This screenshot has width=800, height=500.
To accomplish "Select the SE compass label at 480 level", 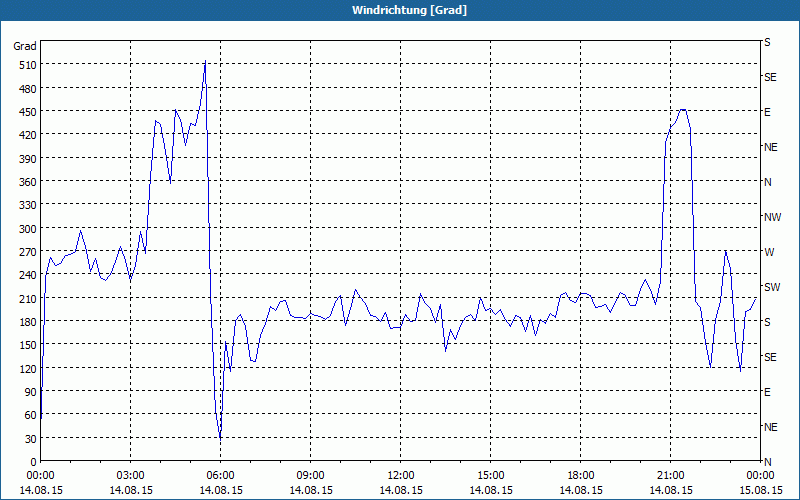I will (770, 77).
